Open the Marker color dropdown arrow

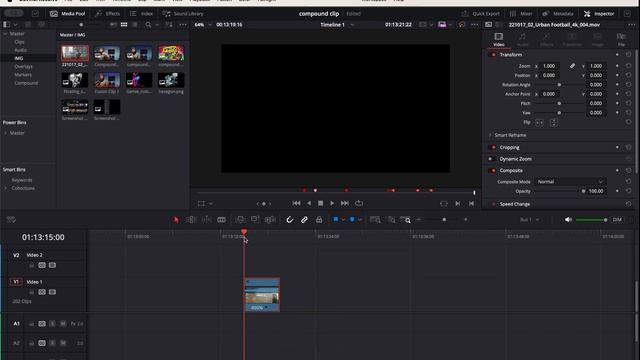pyautogui.click(x=360, y=220)
